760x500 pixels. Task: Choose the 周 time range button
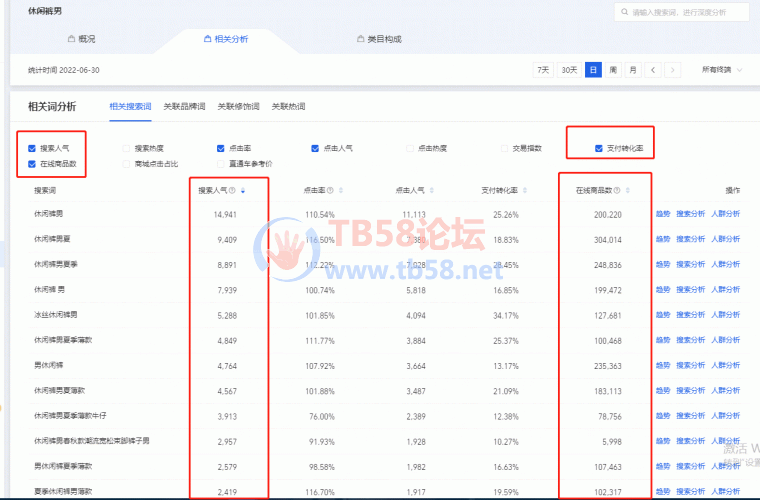(x=613, y=70)
